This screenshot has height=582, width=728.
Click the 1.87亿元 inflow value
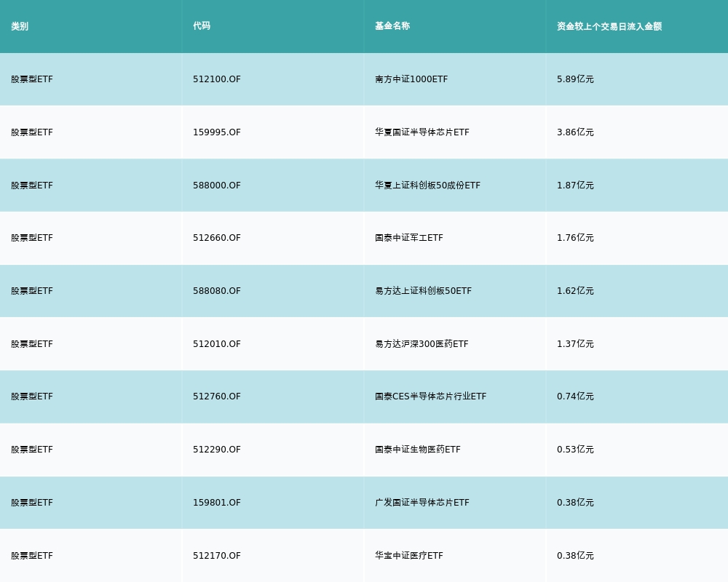pos(575,186)
